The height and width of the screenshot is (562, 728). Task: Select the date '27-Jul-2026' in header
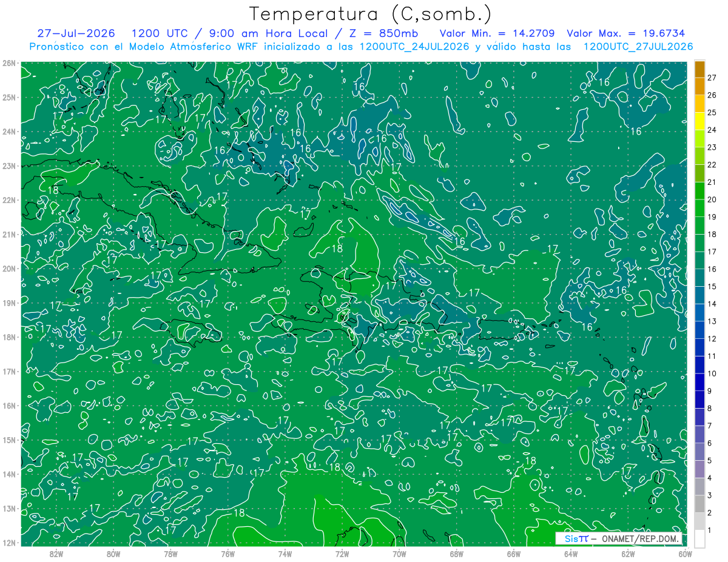(x=76, y=33)
